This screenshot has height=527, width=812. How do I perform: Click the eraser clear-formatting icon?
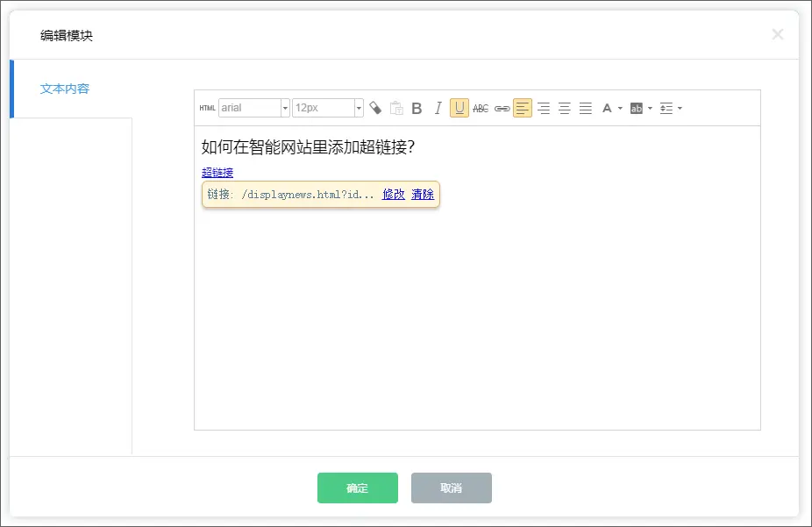tap(375, 108)
